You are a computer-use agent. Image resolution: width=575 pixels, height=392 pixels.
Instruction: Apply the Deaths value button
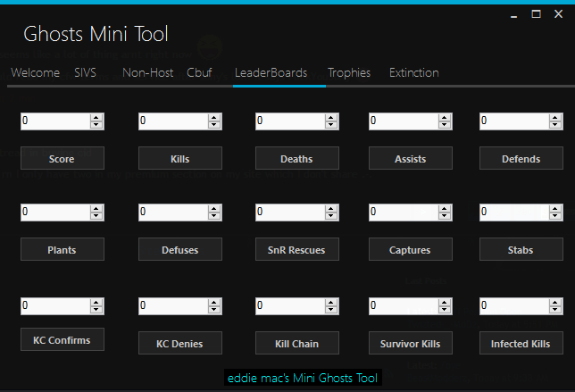(x=297, y=158)
